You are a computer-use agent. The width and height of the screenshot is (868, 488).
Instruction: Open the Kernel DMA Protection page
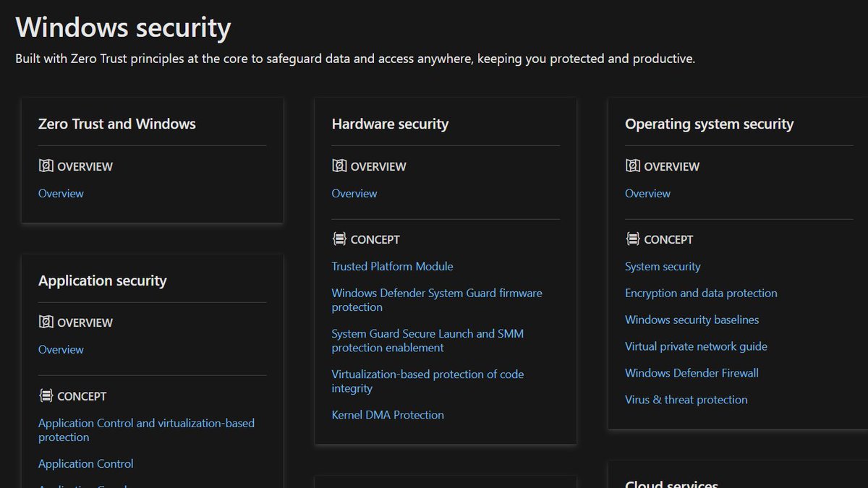387,414
